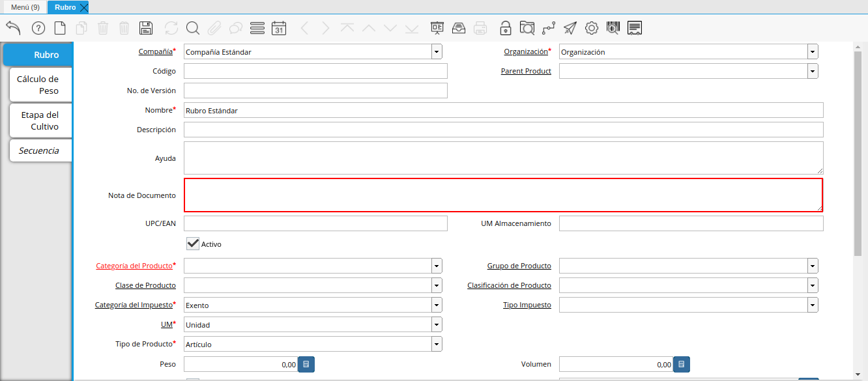Click the padlock record lock icon
Viewport: 868px width, 381px height.
pyautogui.click(x=506, y=28)
